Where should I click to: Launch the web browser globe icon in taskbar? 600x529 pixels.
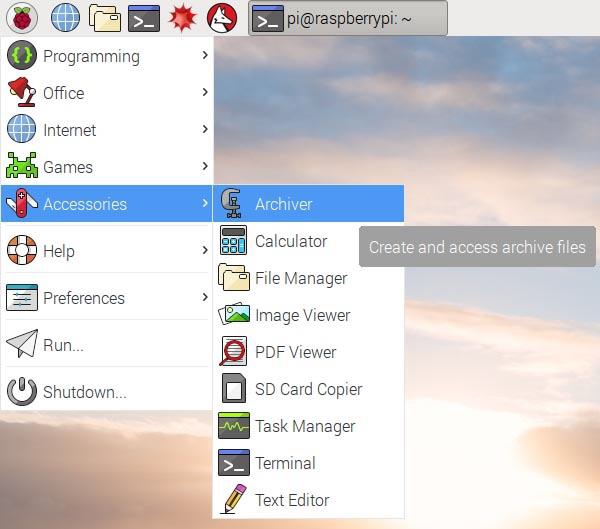tap(65, 18)
